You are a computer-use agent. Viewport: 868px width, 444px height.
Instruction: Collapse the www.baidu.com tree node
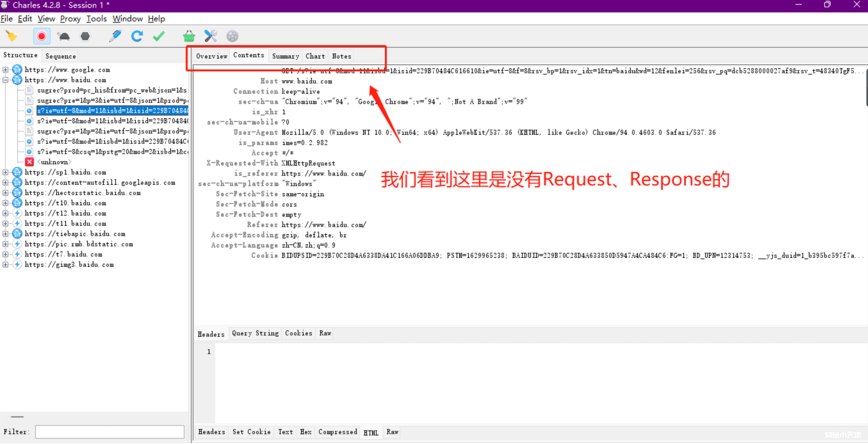point(5,80)
